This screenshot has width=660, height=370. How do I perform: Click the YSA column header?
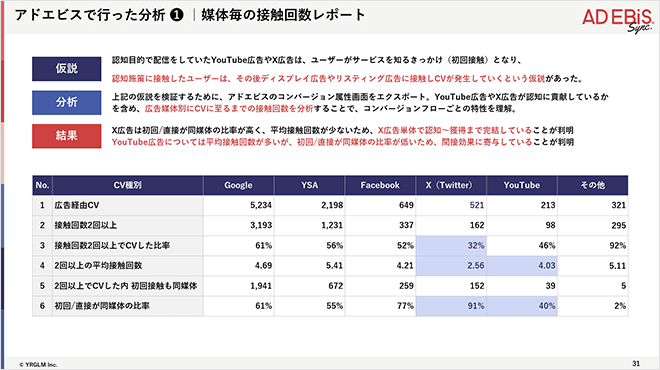click(x=309, y=185)
